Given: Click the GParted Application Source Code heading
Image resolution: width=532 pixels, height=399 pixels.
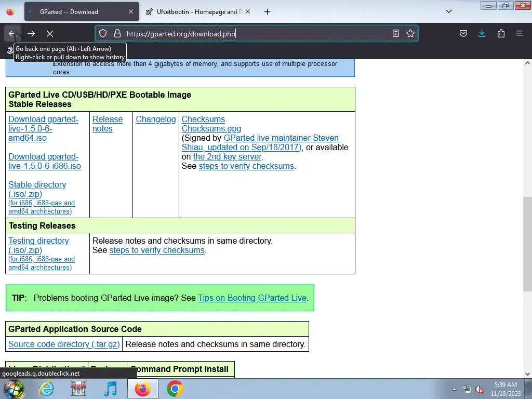Looking at the screenshot, I should click(x=75, y=329).
